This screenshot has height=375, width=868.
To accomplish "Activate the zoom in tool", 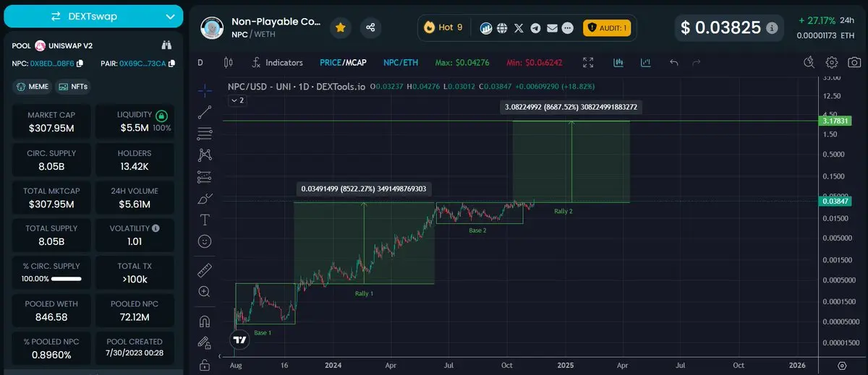I will pyautogui.click(x=205, y=292).
